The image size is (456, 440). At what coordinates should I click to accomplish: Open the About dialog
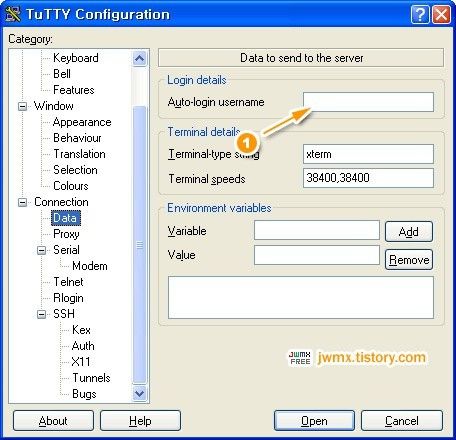(53, 421)
